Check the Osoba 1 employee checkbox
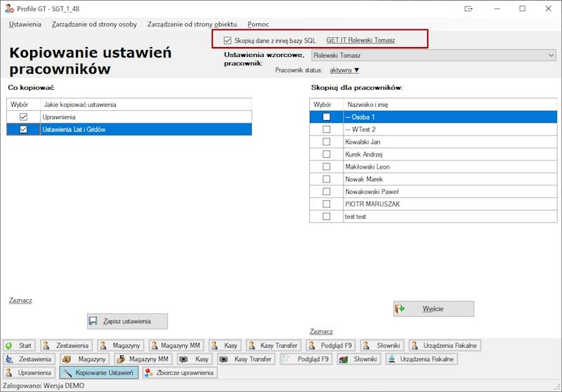This screenshot has width=562, height=392. pyautogui.click(x=326, y=117)
